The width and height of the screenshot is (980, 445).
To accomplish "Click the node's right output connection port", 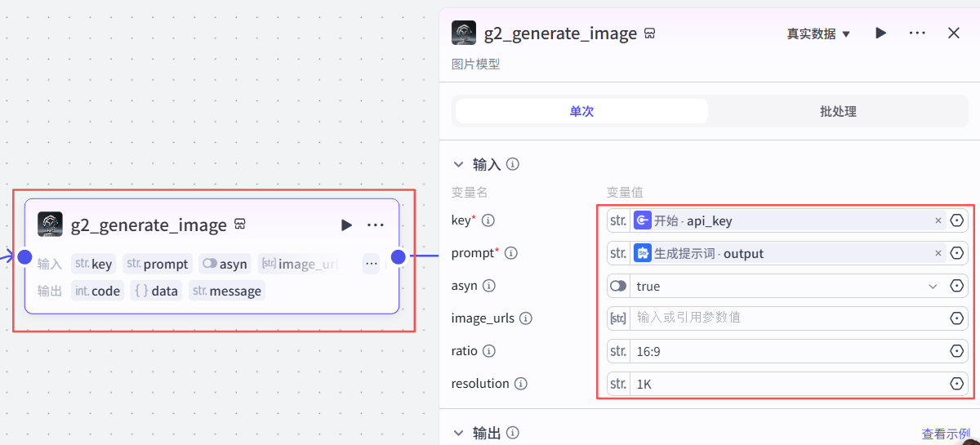I will click(398, 257).
